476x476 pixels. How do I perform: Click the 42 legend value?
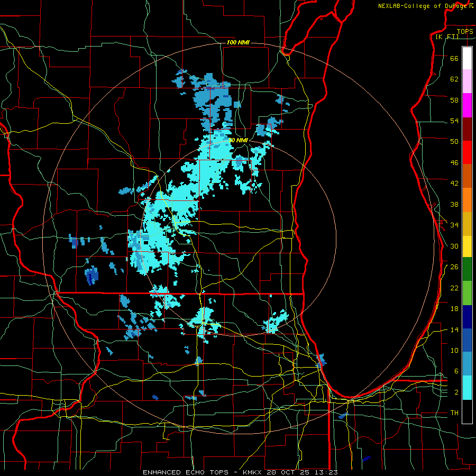[454, 184]
